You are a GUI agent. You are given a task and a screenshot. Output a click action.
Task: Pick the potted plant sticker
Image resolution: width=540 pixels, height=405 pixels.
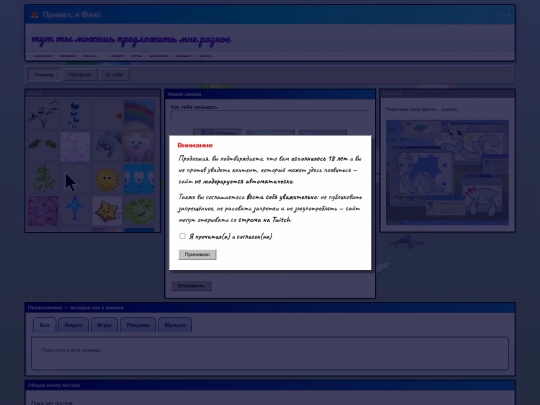point(43,114)
